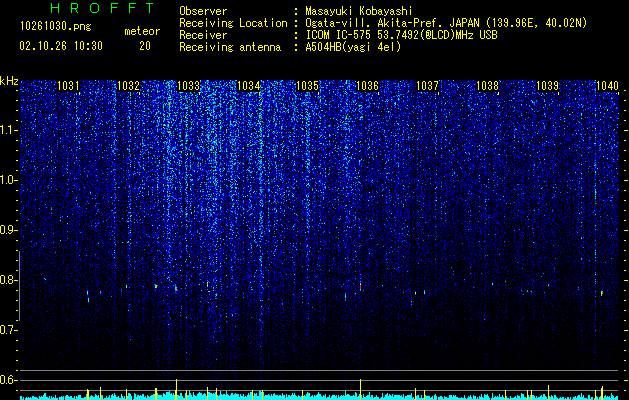Screen dimensions: 629x400
Task: Click the HROFFT title text
Action: pos(103,8)
